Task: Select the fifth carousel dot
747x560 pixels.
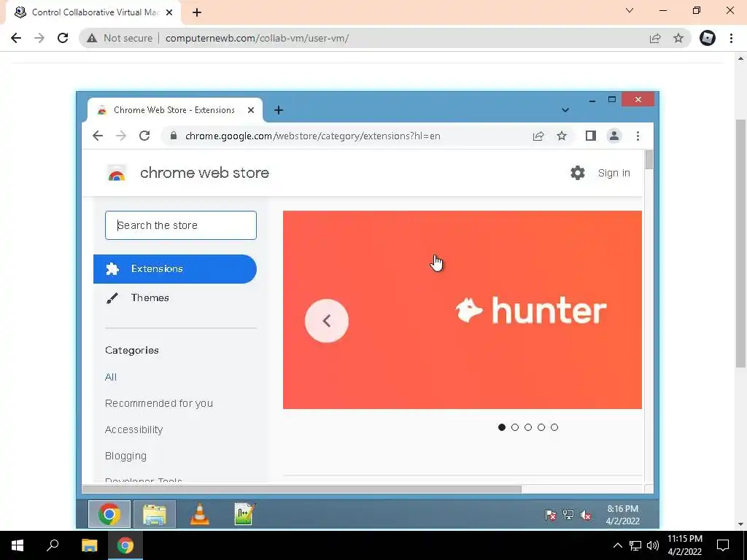Action: click(554, 427)
